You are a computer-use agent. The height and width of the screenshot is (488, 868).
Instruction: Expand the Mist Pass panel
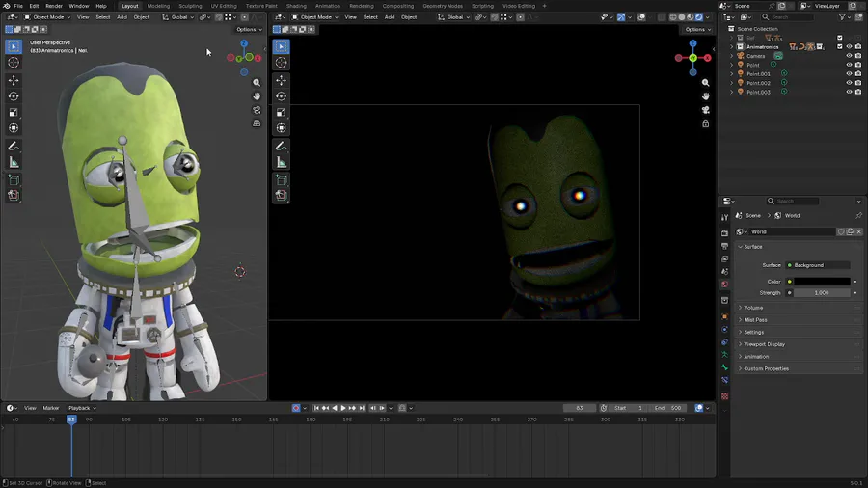[756, 320]
